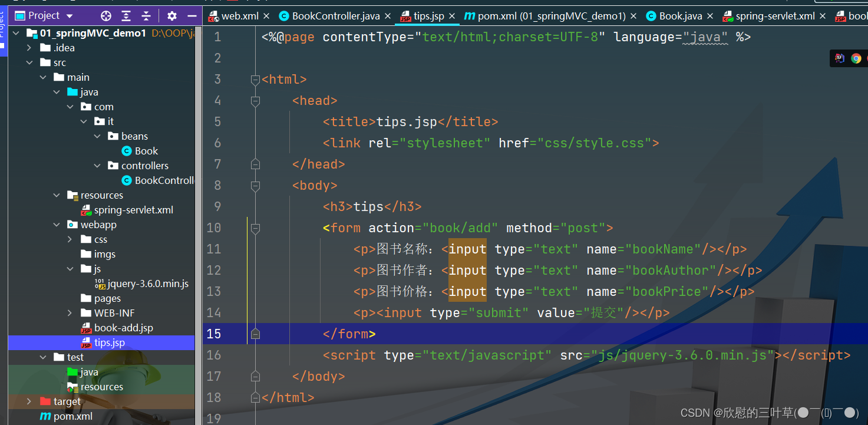This screenshot has height=425, width=868.
Task: Click the spring-servlet.xml file icon in tree
Action: (x=86, y=210)
